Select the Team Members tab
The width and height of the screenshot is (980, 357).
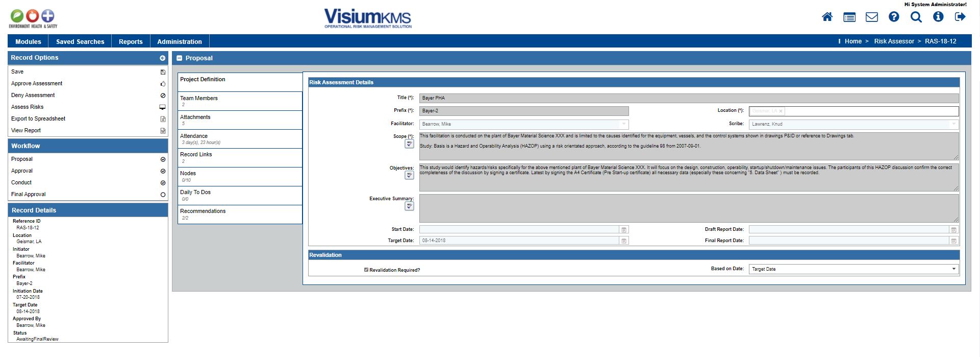click(x=240, y=101)
